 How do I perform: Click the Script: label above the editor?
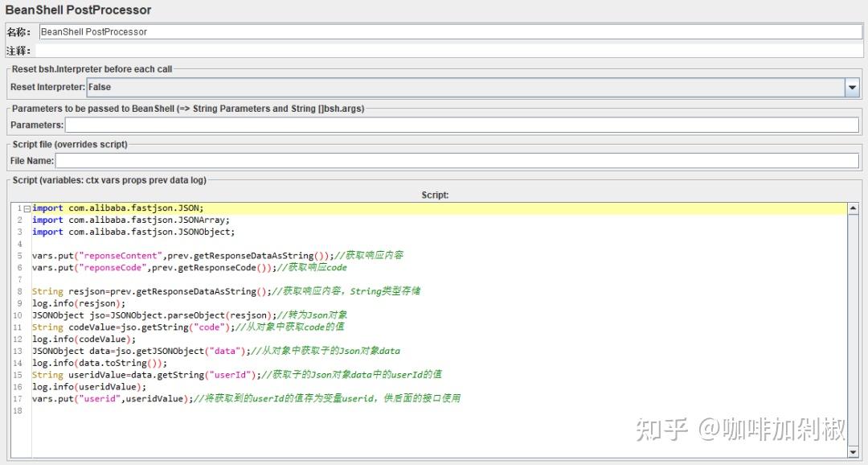point(435,194)
